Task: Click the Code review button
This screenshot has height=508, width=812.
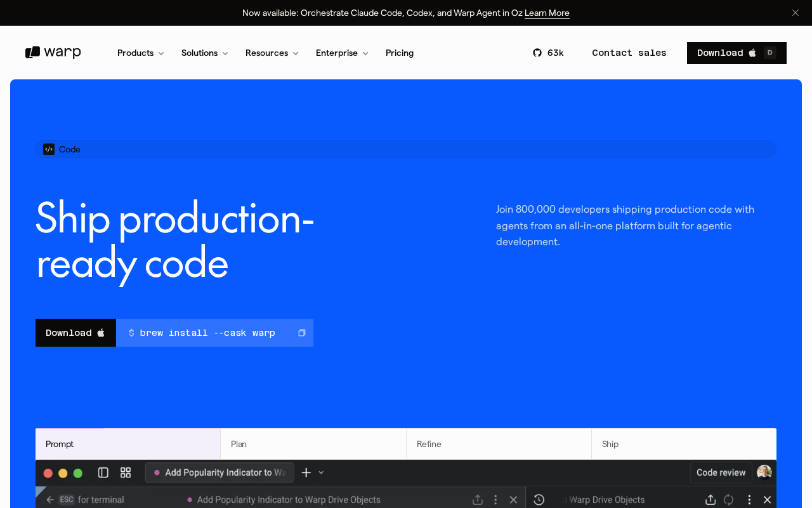Action: tap(721, 472)
